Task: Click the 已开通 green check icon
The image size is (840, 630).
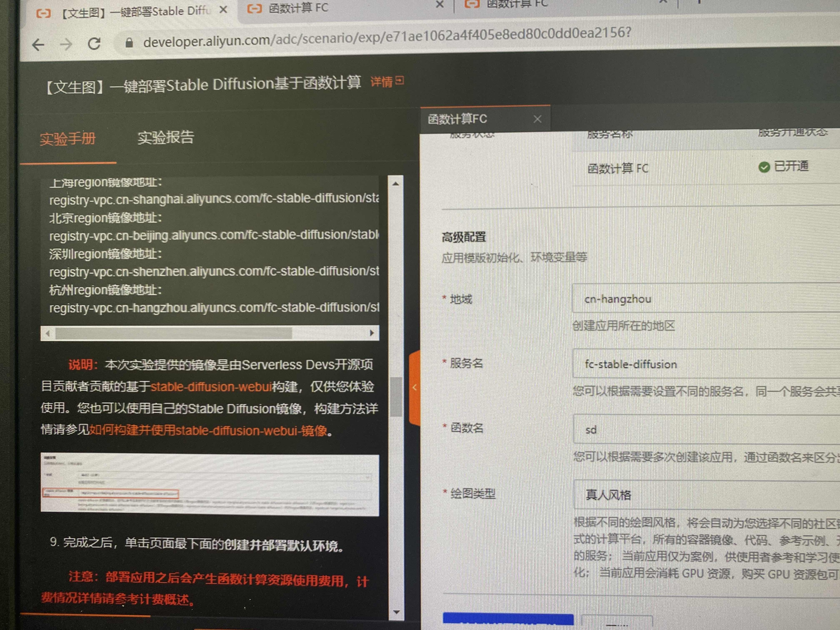Action: click(x=764, y=167)
